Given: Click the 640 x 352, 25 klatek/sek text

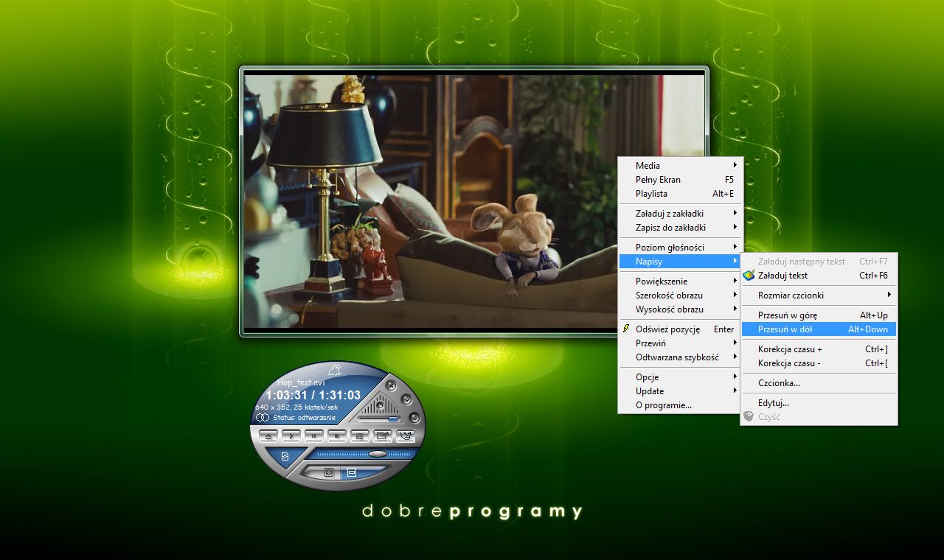Looking at the screenshot, I should pos(296,407).
